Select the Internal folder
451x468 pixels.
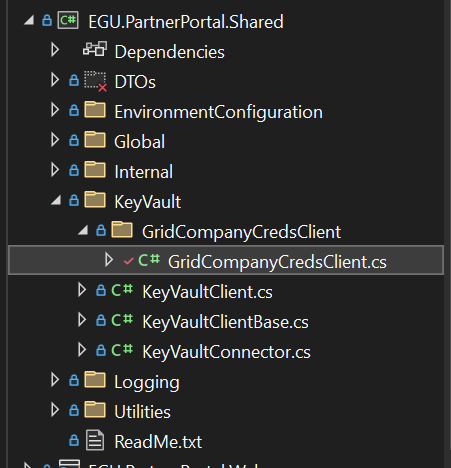pos(143,172)
